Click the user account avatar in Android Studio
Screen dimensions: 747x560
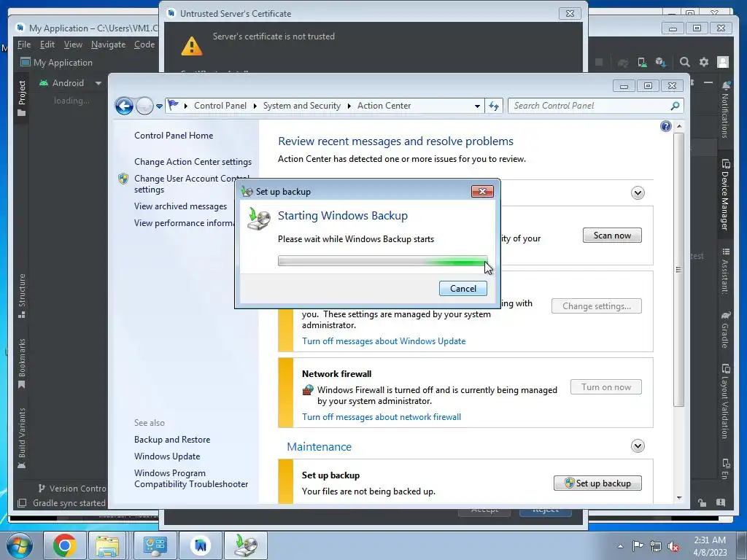click(723, 62)
